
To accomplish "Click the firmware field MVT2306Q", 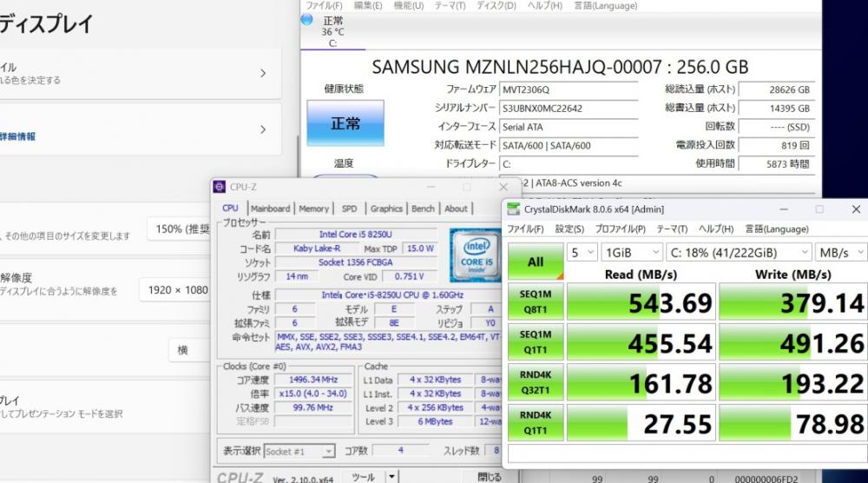I will pos(569,89).
